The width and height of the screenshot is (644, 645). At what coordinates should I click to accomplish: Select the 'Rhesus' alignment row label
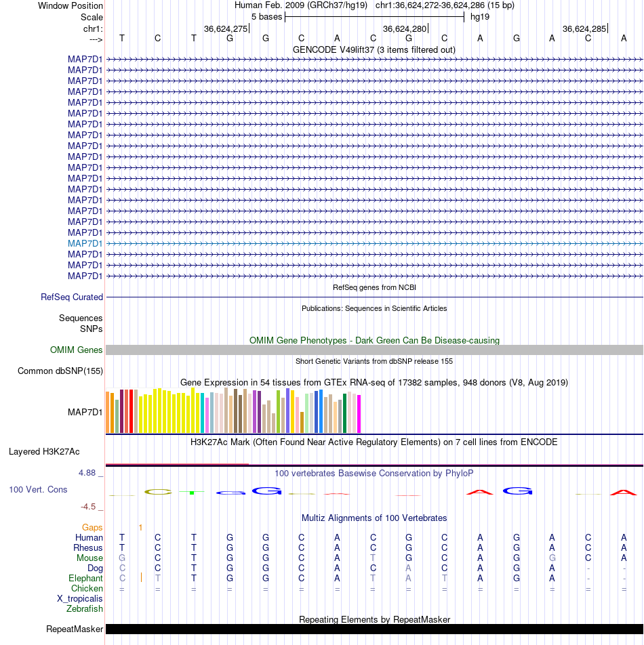point(87,548)
